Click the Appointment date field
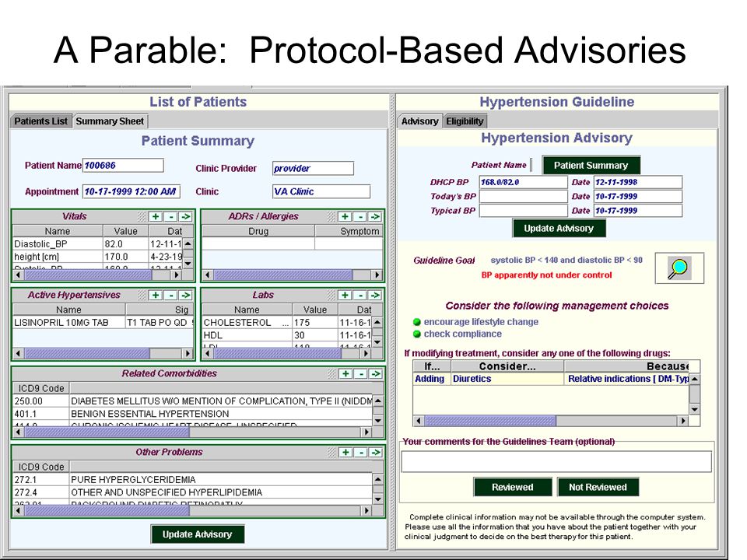 (132, 191)
